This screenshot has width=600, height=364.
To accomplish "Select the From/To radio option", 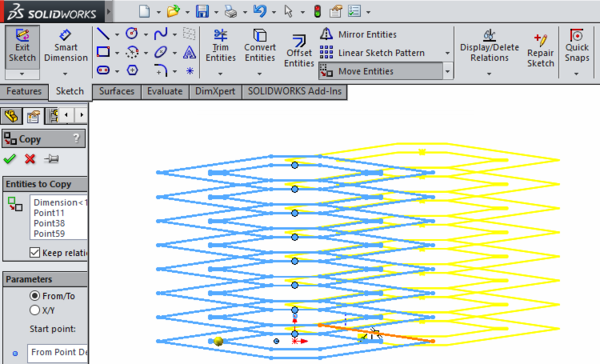I will pyautogui.click(x=35, y=295).
